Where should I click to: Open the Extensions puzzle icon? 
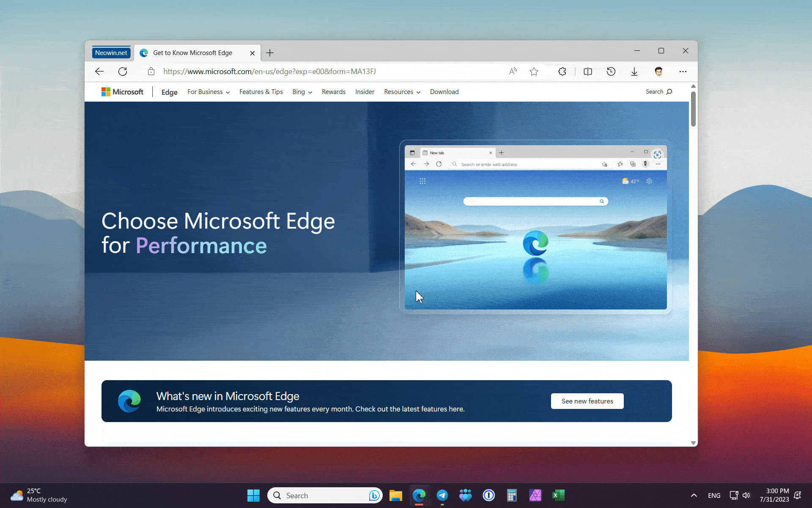(x=562, y=72)
